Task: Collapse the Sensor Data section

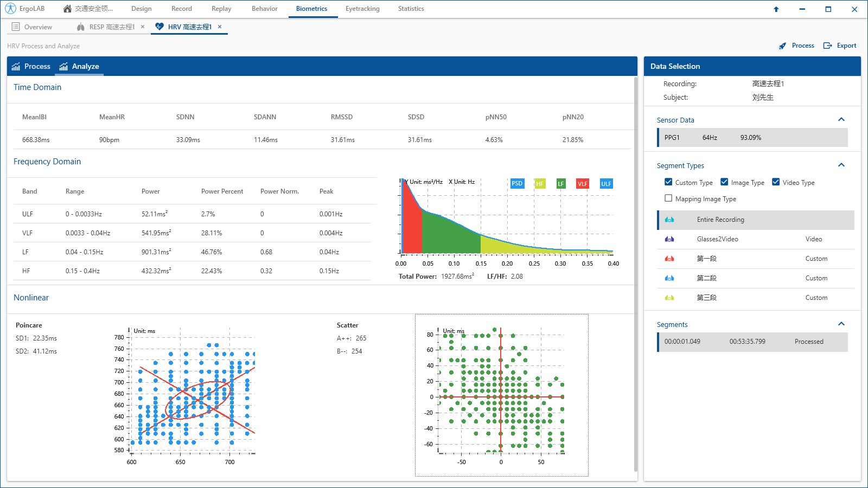Action: pos(841,120)
